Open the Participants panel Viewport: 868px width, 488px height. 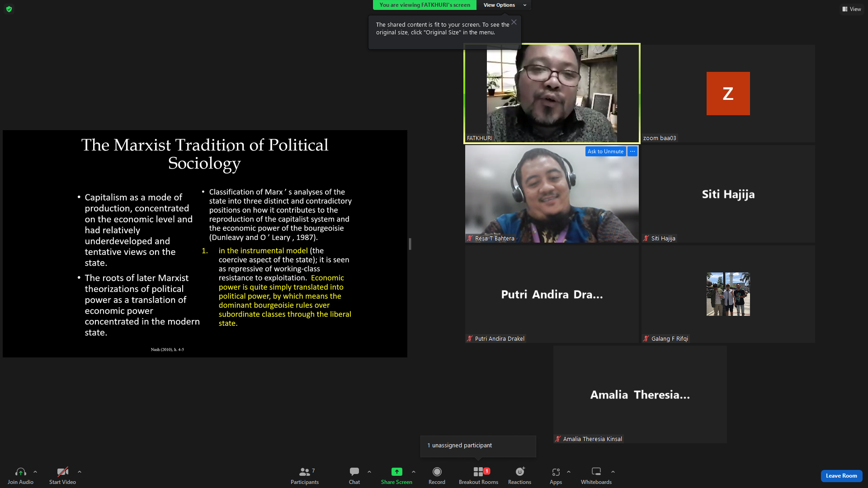coord(305,476)
